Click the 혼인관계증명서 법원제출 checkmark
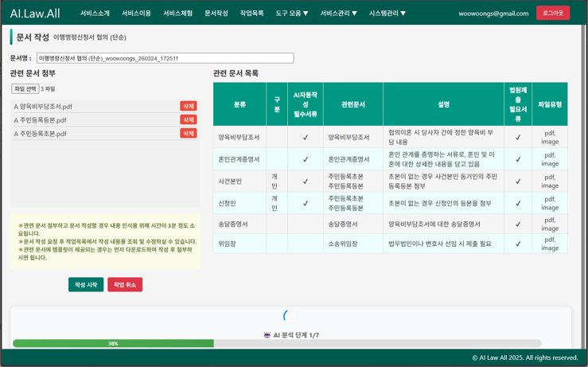The image size is (588, 367). coord(518,159)
